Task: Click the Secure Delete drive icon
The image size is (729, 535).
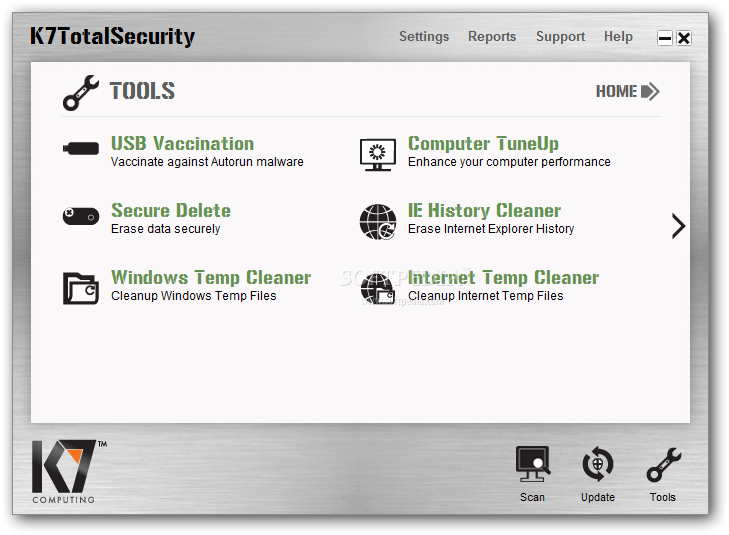Action: pyautogui.click(x=81, y=216)
